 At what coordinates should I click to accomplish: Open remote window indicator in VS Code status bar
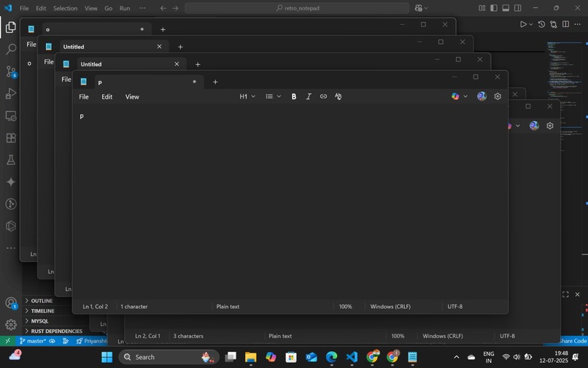pos(7,341)
